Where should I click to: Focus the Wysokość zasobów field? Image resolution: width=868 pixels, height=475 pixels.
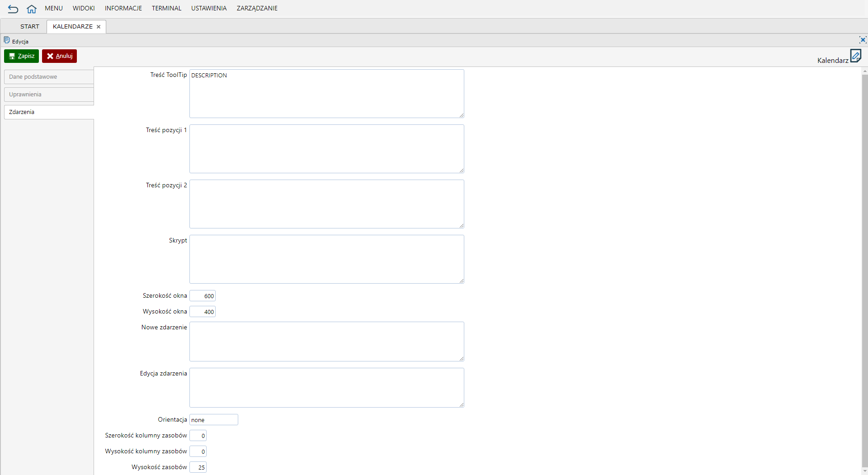click(x=198, y=467)
